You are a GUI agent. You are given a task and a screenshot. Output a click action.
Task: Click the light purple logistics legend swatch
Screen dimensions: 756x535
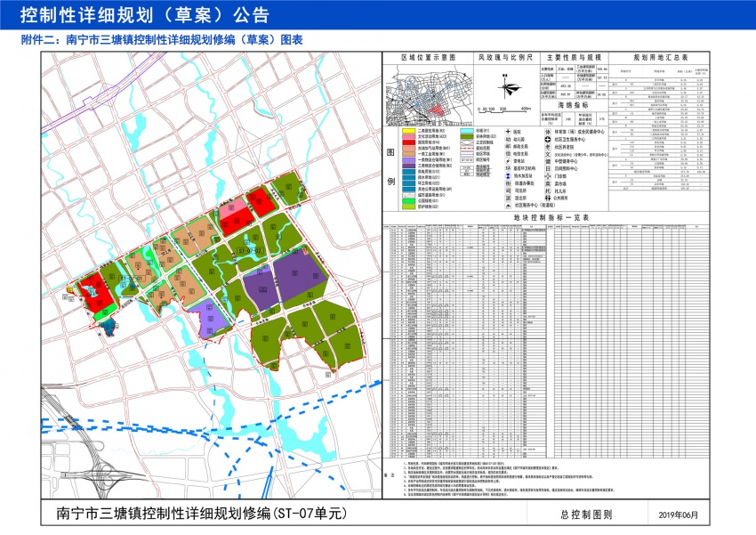409,159
